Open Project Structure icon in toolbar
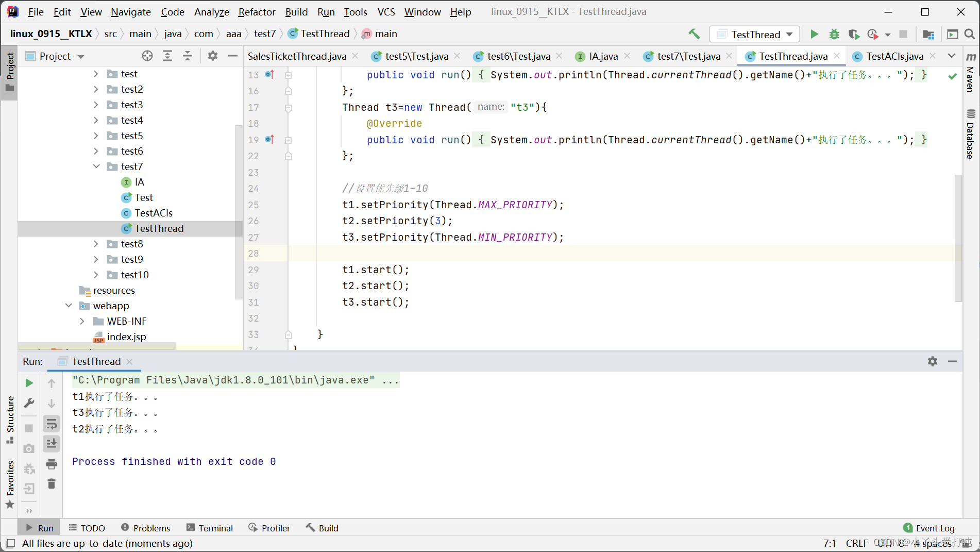Screen dimensions: 980x552 pos(928,34)
